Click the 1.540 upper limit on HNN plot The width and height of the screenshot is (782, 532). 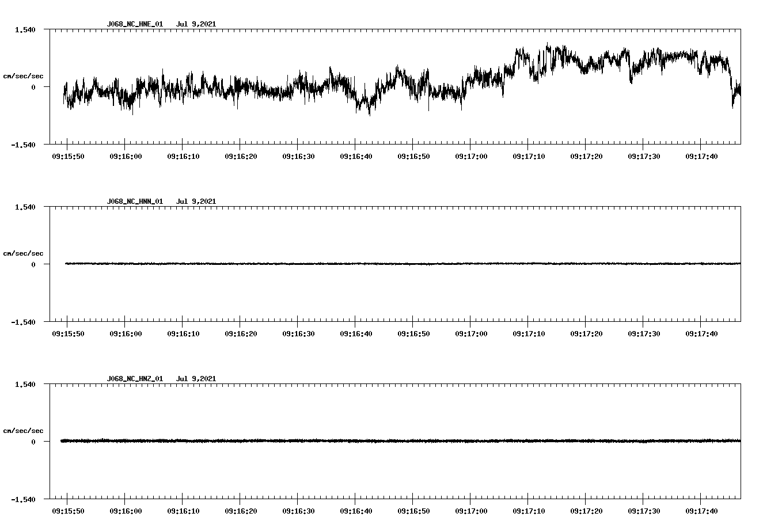[25, 207]
